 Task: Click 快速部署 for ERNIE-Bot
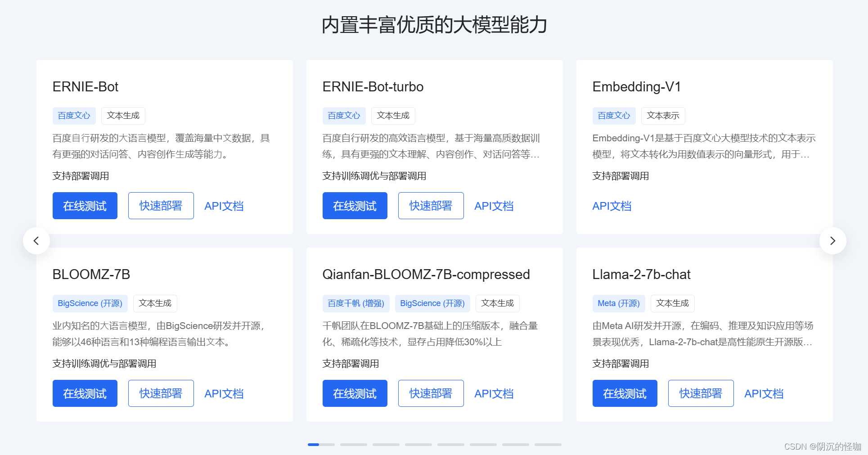(161, 206)
